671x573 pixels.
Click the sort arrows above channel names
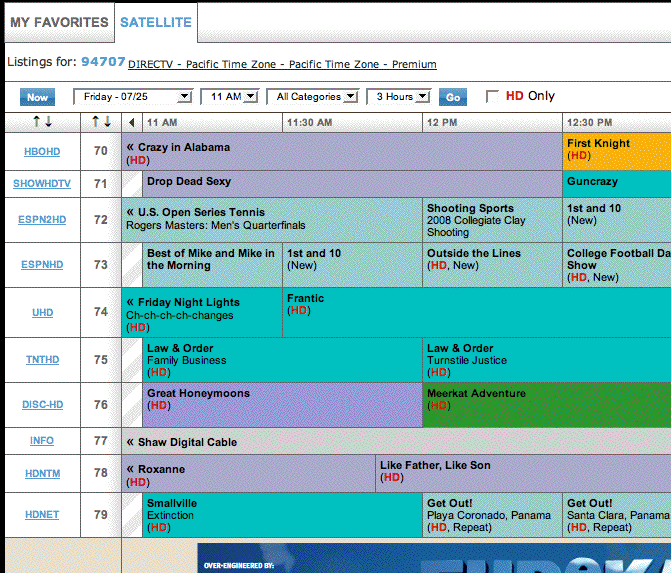pyautogui.click(x=42, y=122)
